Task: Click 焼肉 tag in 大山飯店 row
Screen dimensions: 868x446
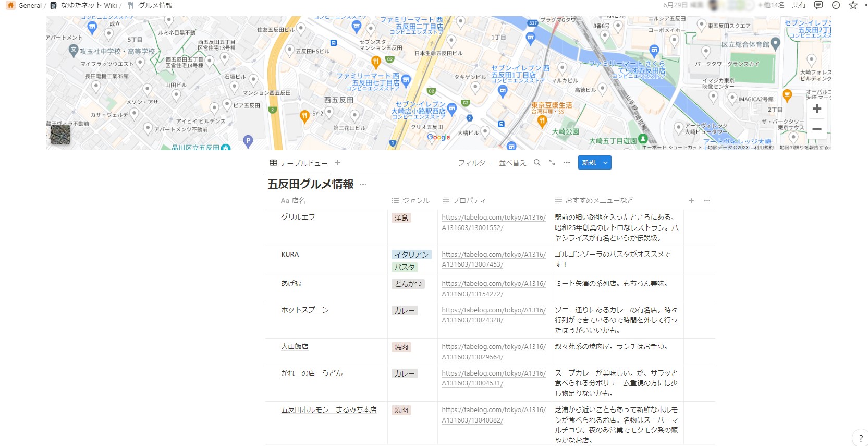Action: 401,347
